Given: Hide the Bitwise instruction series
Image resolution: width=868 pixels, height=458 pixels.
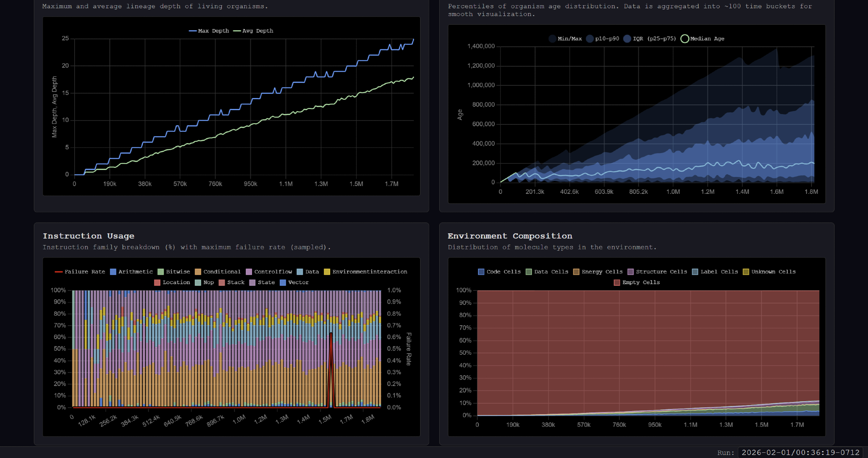Looking at the screenshot, I should (174, 272).
